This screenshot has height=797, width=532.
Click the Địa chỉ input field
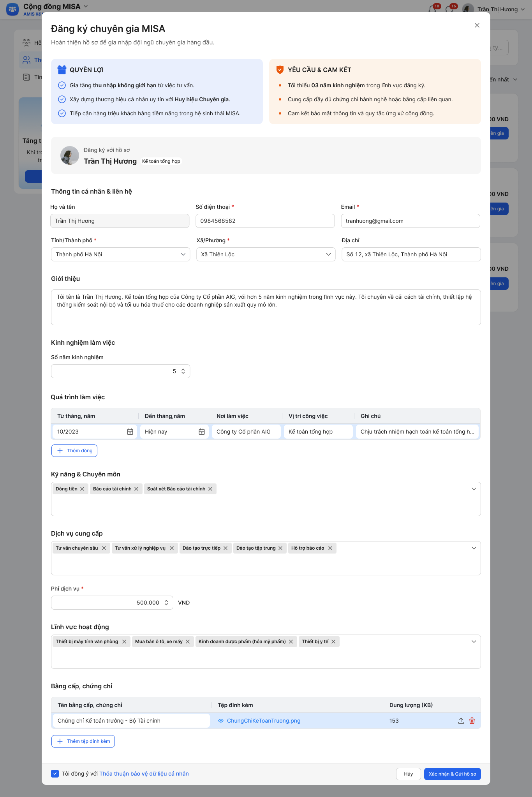pyautogui.click(x=411, y=254)
